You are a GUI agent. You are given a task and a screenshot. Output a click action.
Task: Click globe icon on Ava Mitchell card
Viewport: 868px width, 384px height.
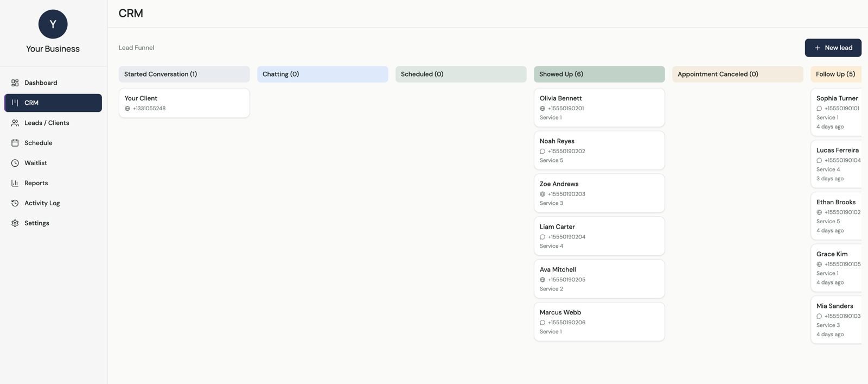coord(542,280)
